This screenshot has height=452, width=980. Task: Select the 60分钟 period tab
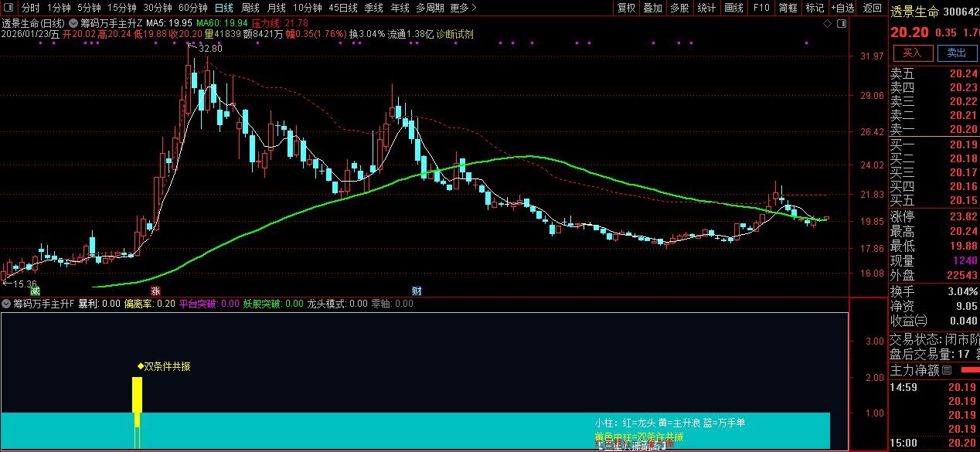tap(192, 8)
